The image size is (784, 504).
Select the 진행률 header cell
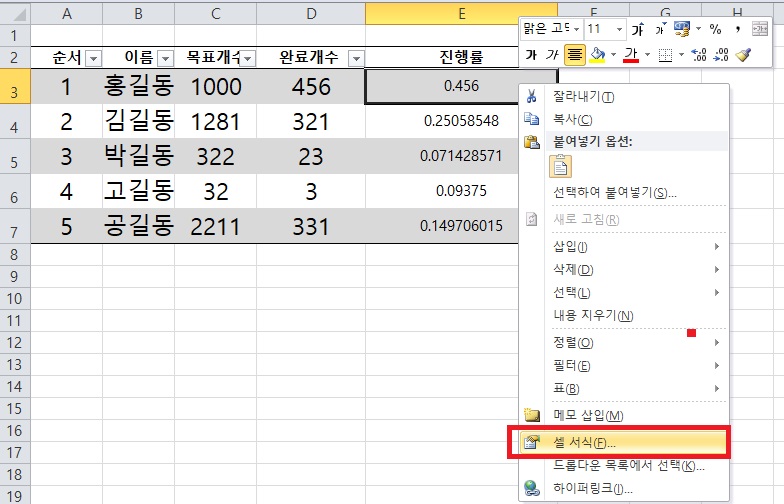tap(461, 58)
